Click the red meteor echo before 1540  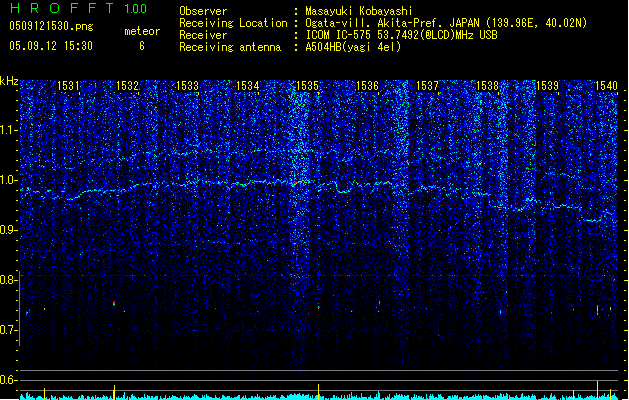pos(597,311)
